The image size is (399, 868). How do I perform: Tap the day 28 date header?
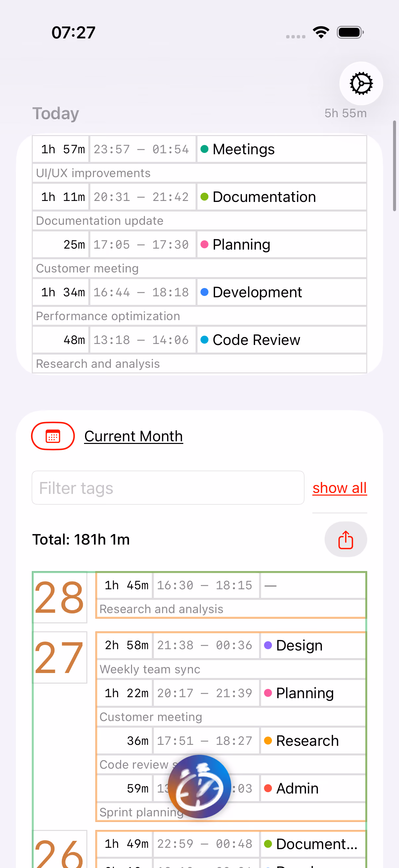pos(60,598)
